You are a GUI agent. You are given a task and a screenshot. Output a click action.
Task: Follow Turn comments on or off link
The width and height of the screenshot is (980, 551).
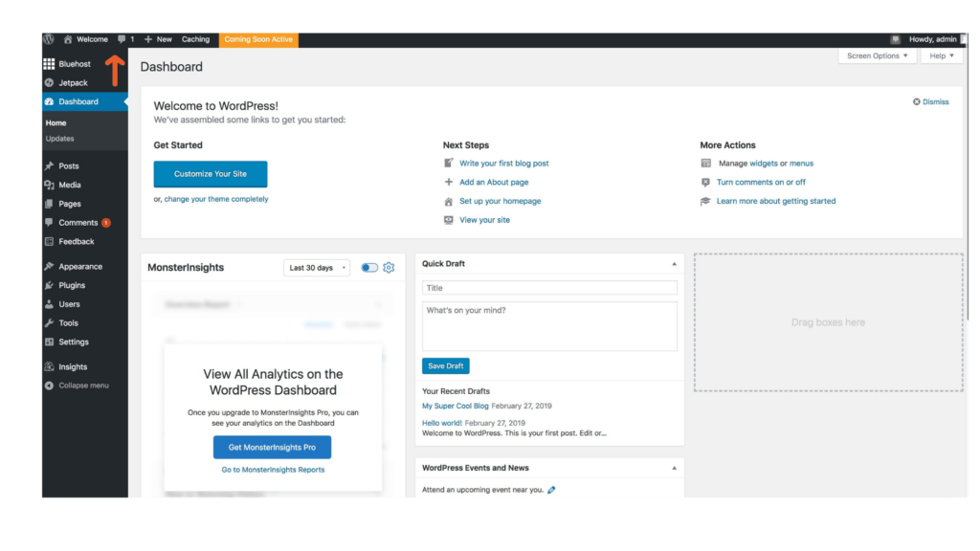click(x=761, y=183)
